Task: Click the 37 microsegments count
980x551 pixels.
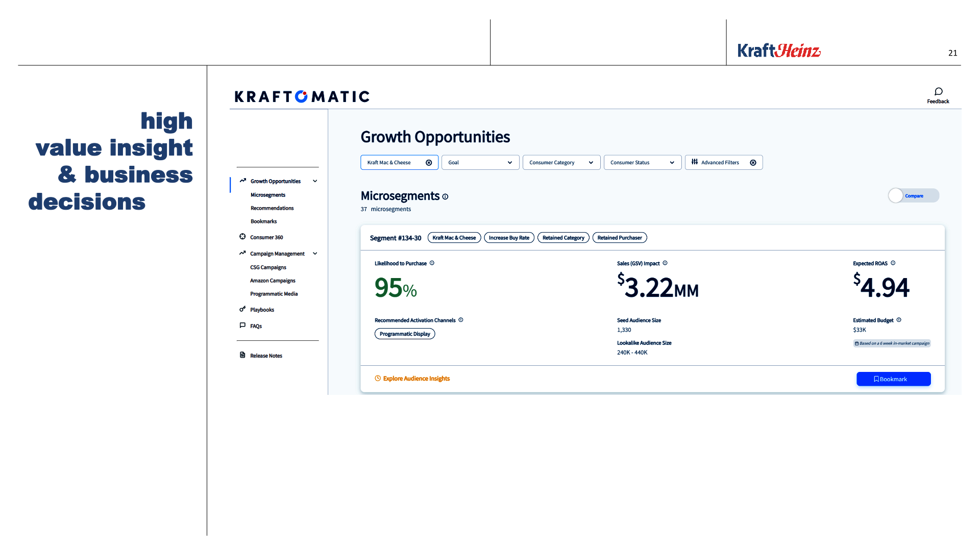Action: coord(385,209)
